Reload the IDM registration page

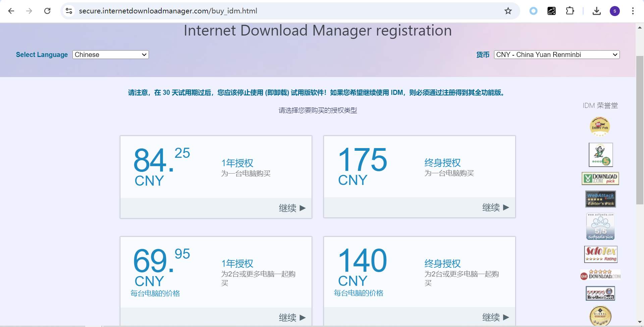(x=47, y=11)
